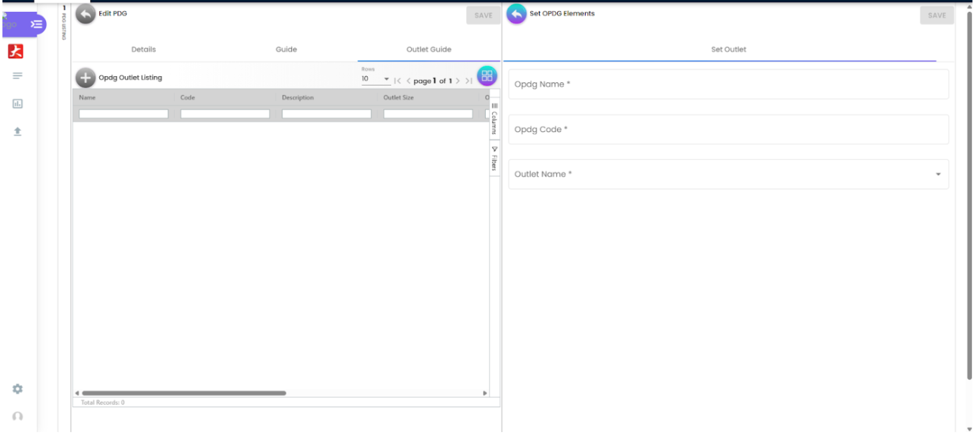Image resolution: width=980 pixels, height=436 pixels.
Task: Click the Edit PDG back arrow
Action: [x=85, y=14]
